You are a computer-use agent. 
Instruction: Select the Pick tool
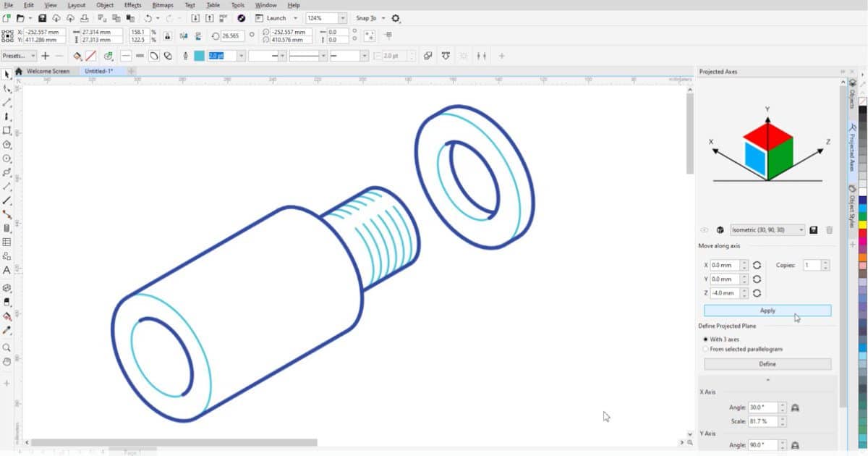pos(7,72)
